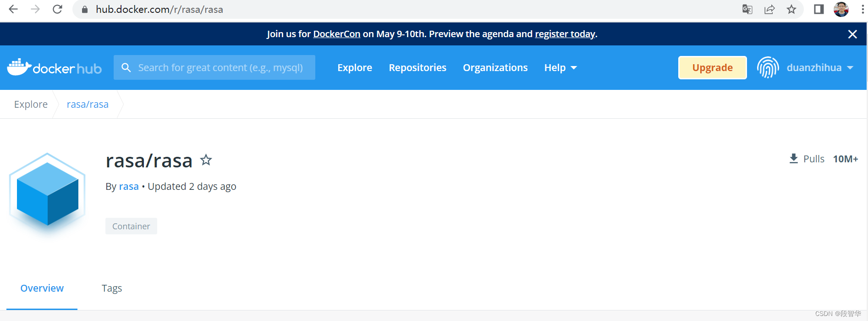Open Chrome profile picture menu
The image size is (868, 321).
tap(841, 9)
